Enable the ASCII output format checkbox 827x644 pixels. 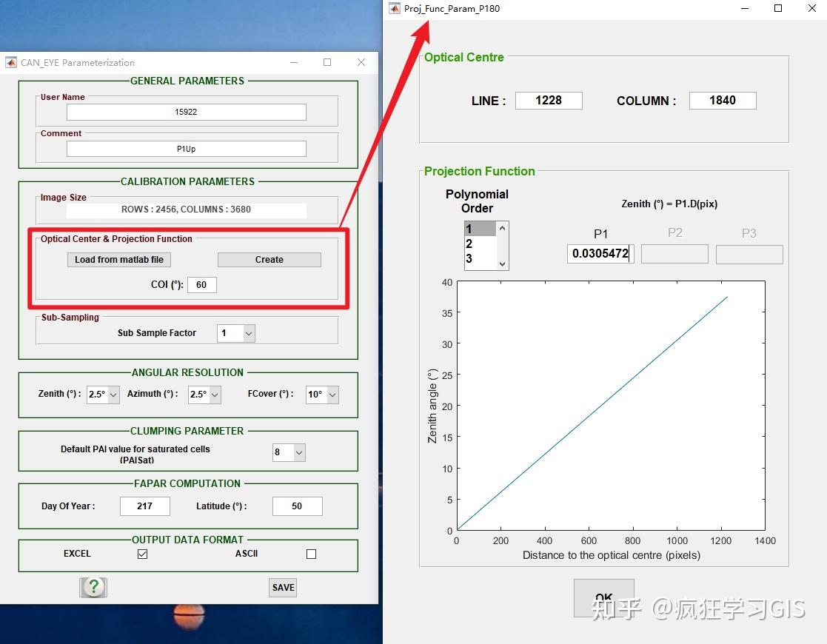click(x=311, y=553)
